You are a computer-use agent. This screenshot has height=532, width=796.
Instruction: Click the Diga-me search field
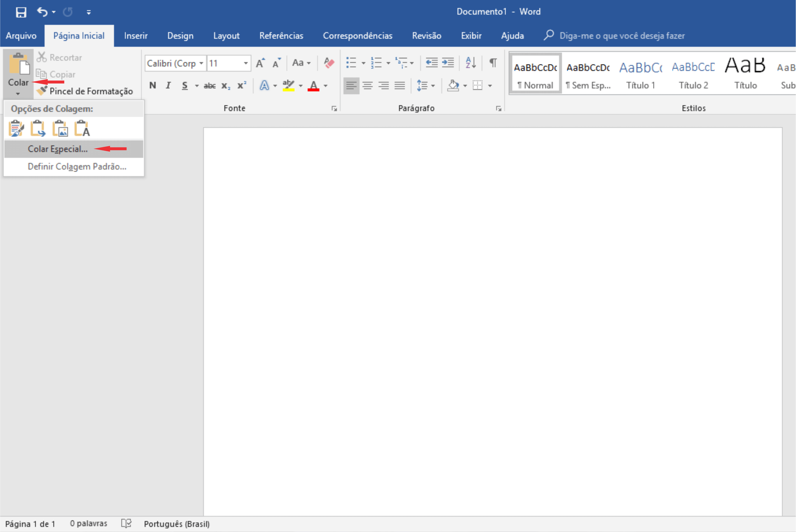point(622,36)
